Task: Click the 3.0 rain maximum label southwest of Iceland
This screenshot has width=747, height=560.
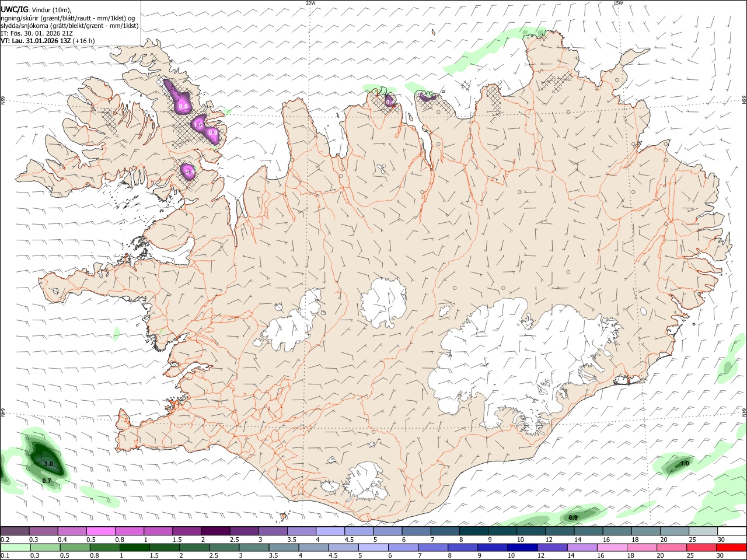Action: [x=48, y=464]
